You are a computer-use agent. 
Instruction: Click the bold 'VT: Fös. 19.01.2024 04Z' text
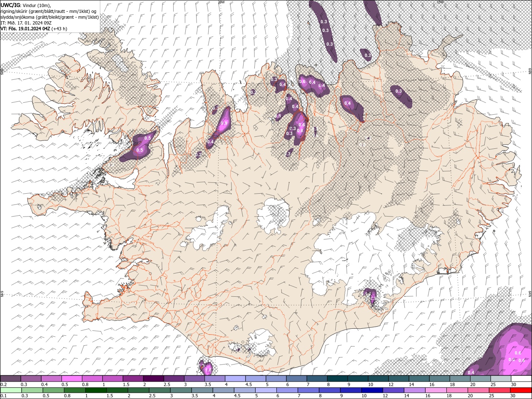click(x=25, y=29)
